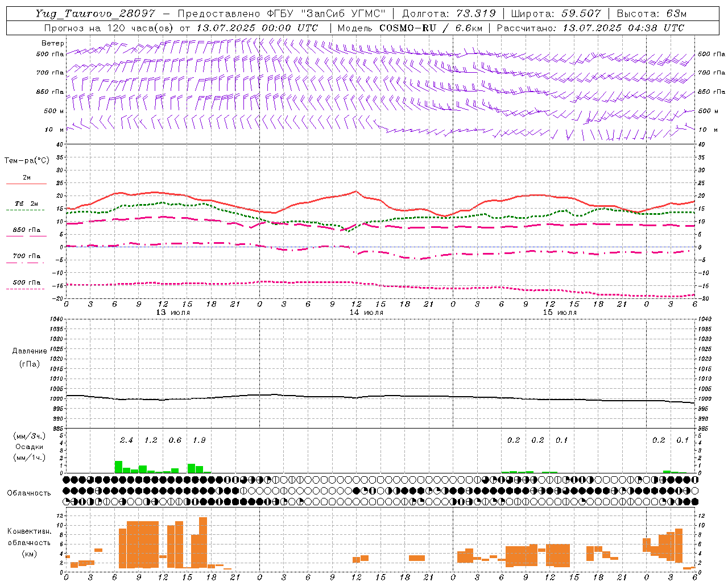This screenshot has height=582, width=728.
Task: Click the tallest green precipitation bar on 13 июля
Action: [118, 467]
